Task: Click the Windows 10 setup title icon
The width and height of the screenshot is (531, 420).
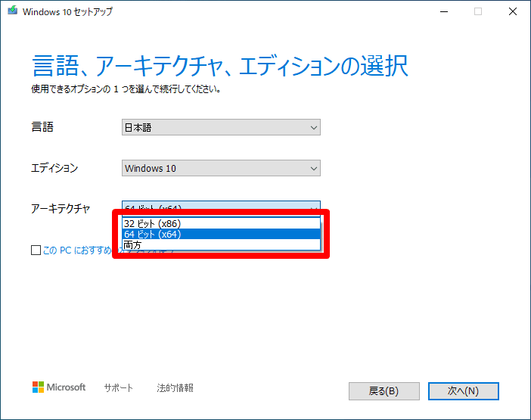Action: click(x=13, y=11)
